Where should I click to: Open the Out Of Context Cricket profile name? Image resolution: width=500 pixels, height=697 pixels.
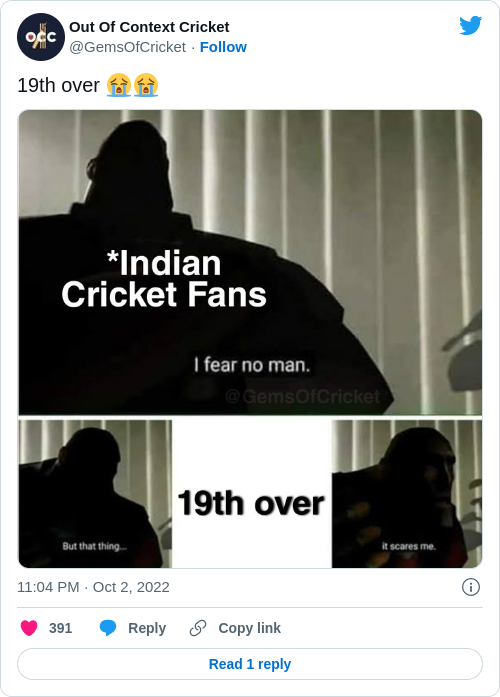click(149, 27)
